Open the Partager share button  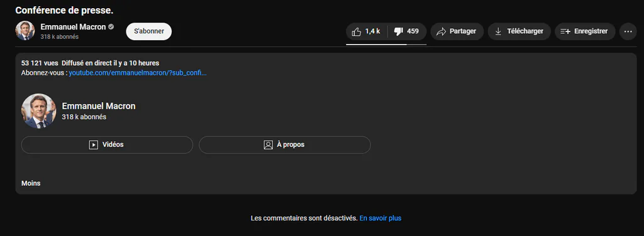[x=457, y=31]
